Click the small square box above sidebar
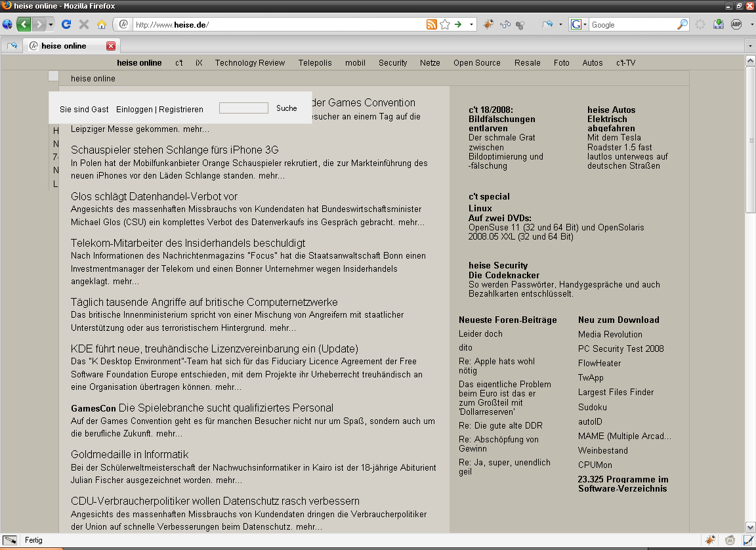Screen dimensions: 756x550 tap(54, 75)
